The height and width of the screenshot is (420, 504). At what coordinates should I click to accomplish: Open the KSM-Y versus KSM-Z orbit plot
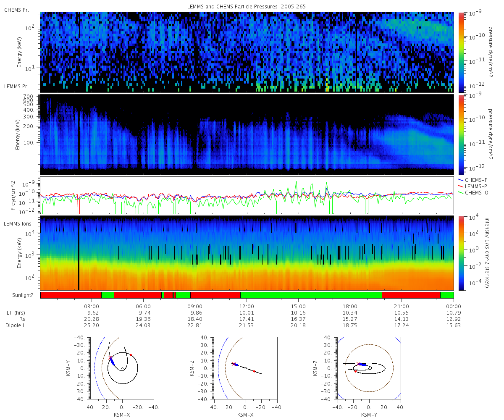[369, 367]
